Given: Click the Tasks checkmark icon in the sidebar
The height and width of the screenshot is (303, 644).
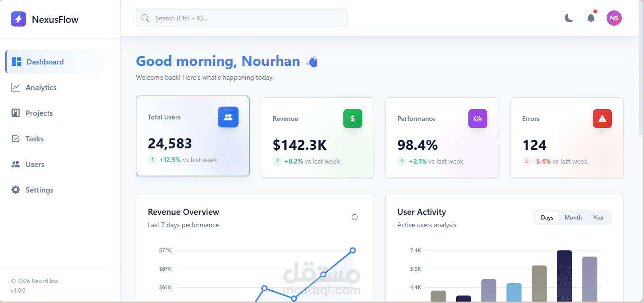Looking at the screenshot, I should (x=16, y=138).
